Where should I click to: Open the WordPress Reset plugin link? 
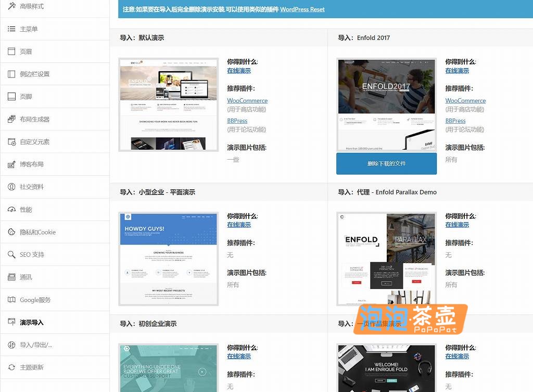(302, 9)
